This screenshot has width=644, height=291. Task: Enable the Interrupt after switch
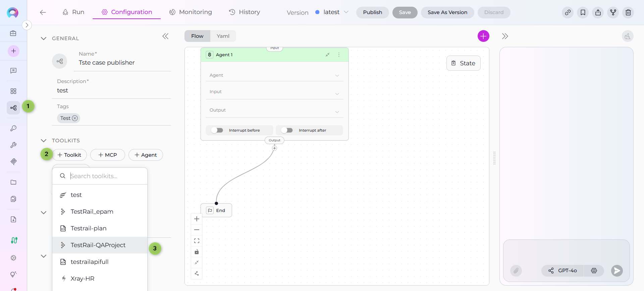(x=287, y=130)
